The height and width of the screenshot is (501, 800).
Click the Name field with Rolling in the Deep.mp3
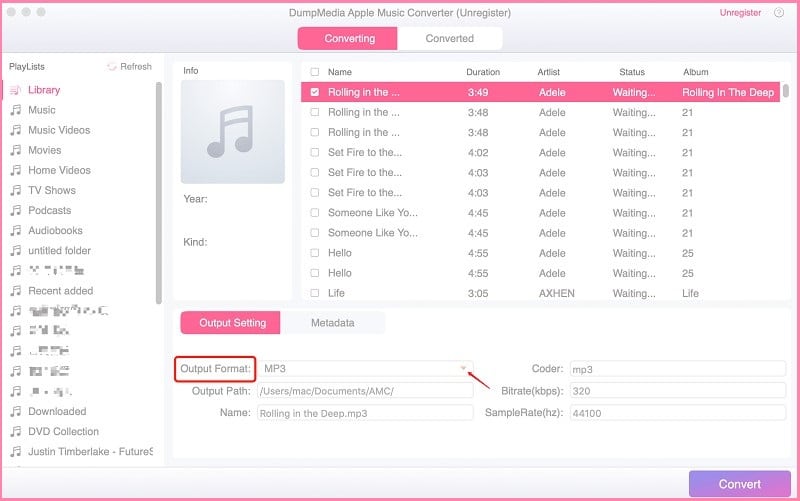point(365,413)
